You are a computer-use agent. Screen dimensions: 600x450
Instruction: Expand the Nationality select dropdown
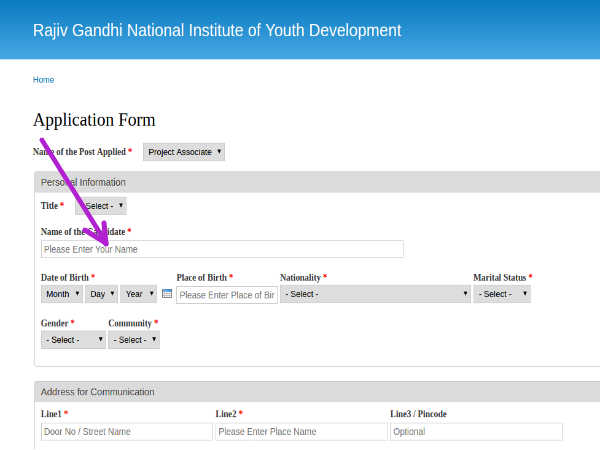point(375,294)
